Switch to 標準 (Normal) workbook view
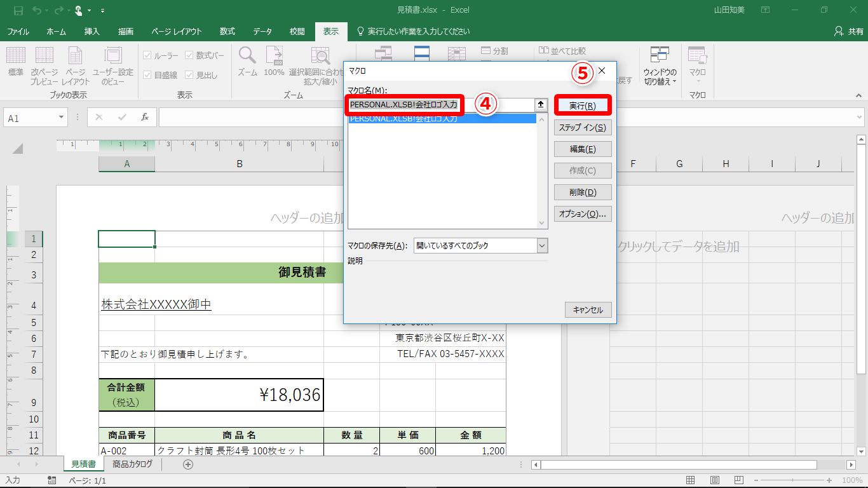 [16, 62]
